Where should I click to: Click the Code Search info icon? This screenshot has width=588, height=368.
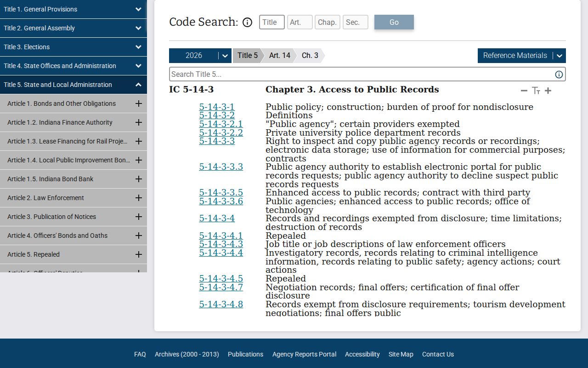pyautogui.click(x=247, y=22)
